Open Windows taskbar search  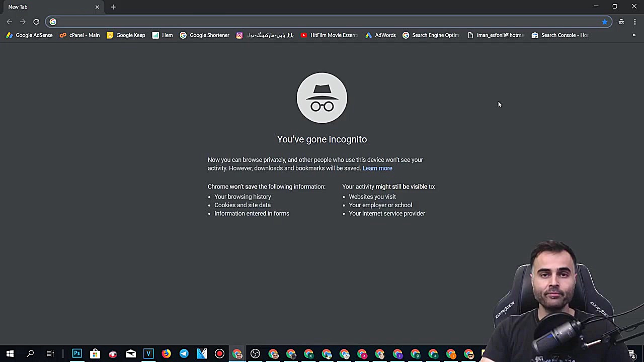(x=30, y=354)
